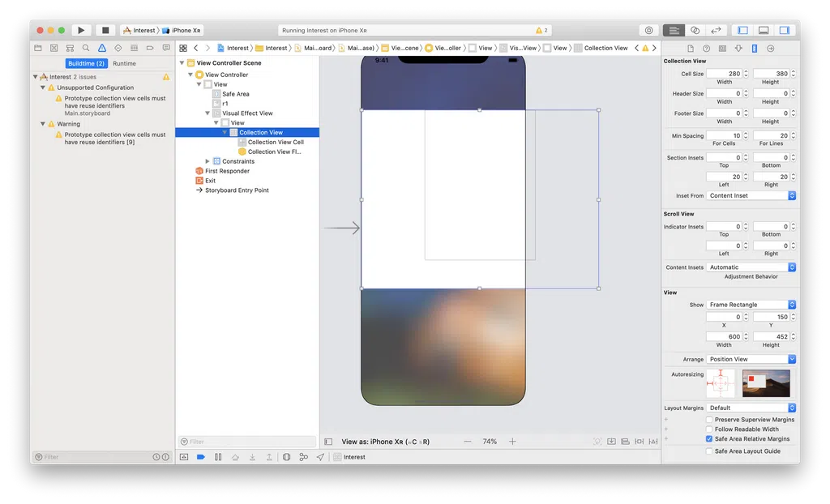This screenshot has width=830, height=504.
Task: Open the Interest scheme selector
Action: (139, 30)
